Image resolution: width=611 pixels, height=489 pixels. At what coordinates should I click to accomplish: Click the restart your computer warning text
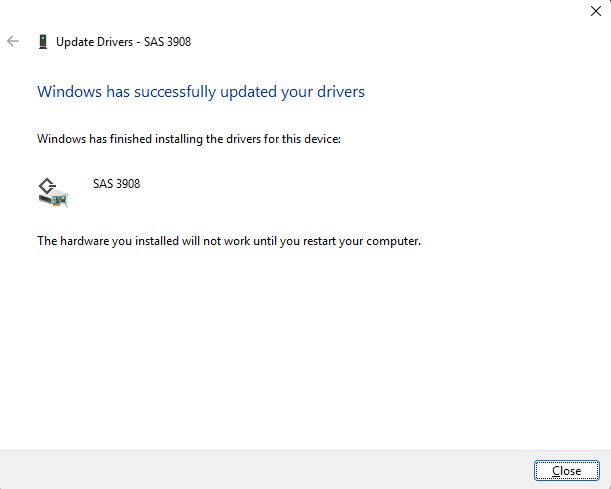229,241
